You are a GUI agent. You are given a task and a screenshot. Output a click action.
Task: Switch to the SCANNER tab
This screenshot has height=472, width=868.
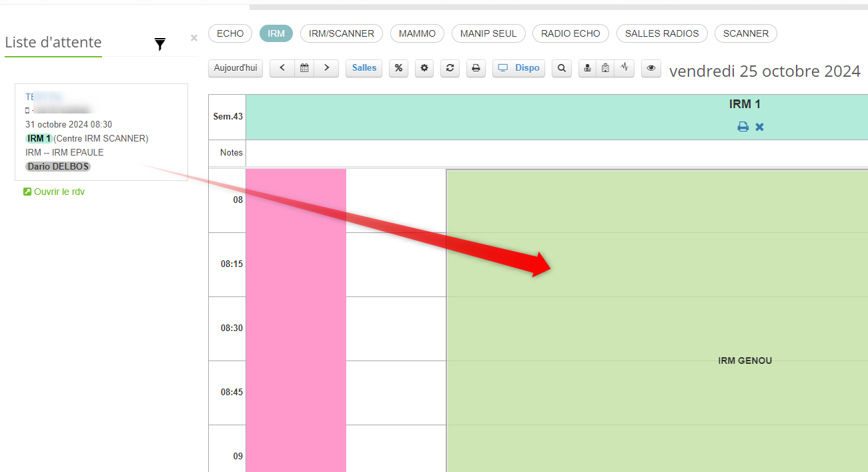coord(745,33)
